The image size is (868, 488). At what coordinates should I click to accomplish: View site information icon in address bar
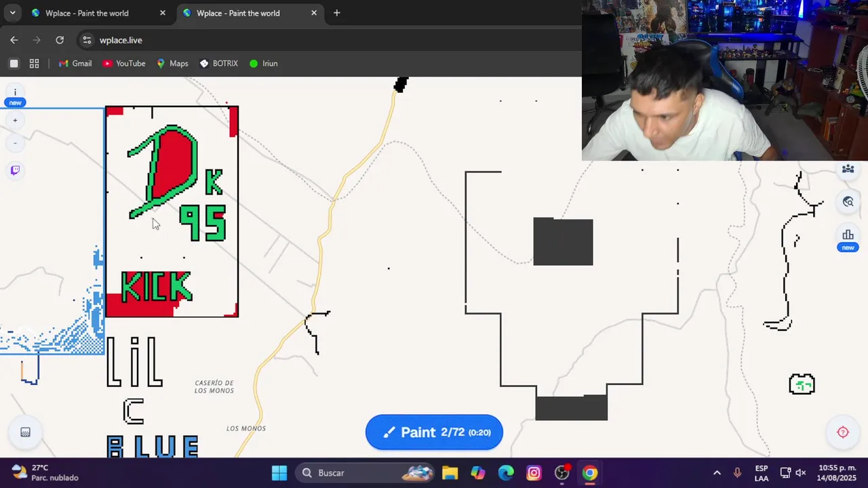pos(87,40)
